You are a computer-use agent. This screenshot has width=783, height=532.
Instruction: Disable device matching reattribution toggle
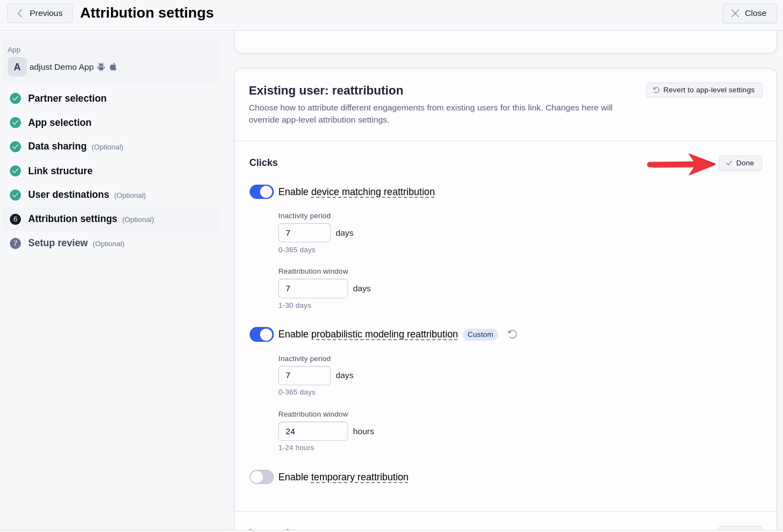tap(262, 192)
